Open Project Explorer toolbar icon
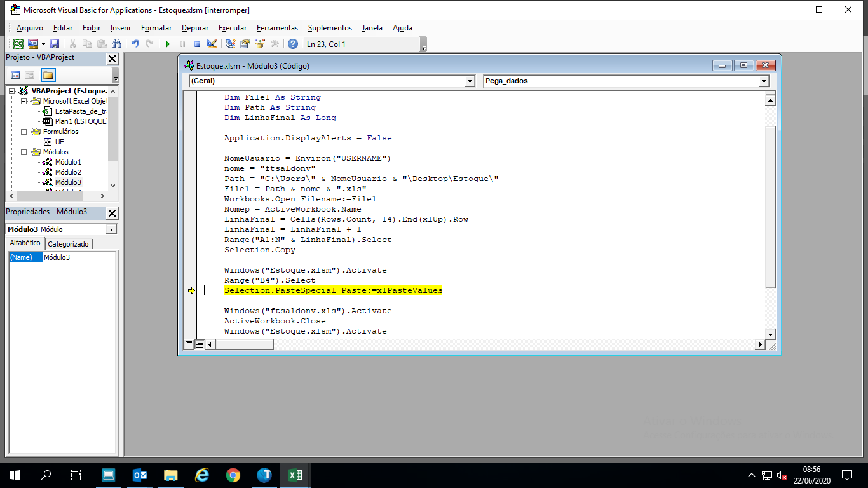The width and height of the screenshot is (868, 488). [x=231, y=44]
